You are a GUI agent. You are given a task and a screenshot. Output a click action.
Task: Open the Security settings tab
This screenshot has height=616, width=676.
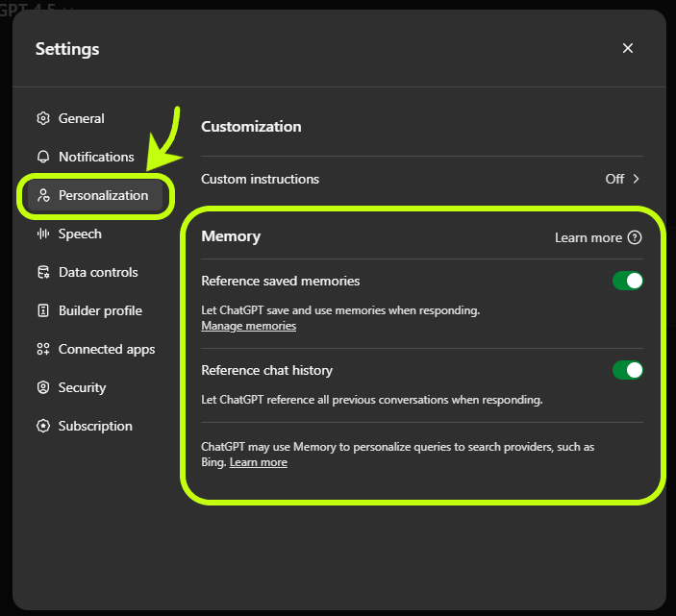coord(82,387)
